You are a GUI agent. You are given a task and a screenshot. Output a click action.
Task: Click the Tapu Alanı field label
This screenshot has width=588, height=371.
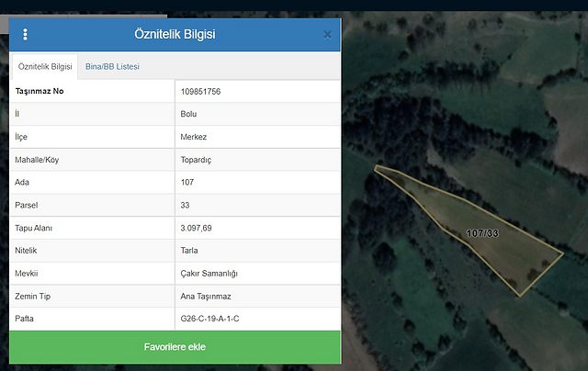[35, 228]
